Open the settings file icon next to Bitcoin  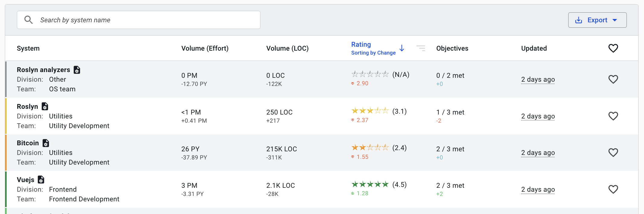[x=46, y=143]
